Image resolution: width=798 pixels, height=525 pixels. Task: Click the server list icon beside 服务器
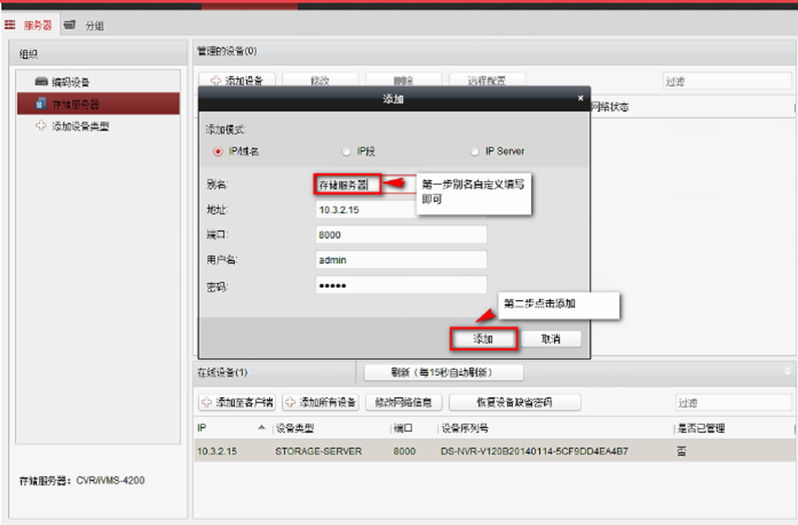10,25
